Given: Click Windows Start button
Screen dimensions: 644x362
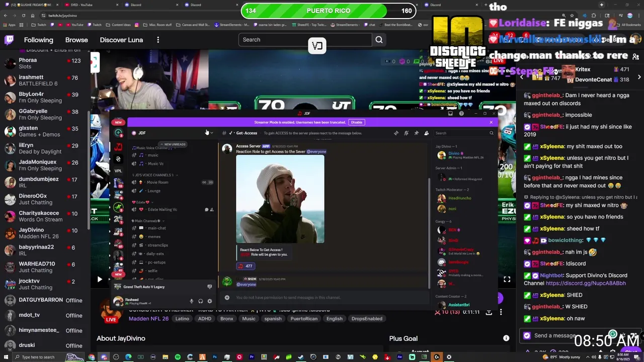Looking at the screenshot, I should pos(7,357).
